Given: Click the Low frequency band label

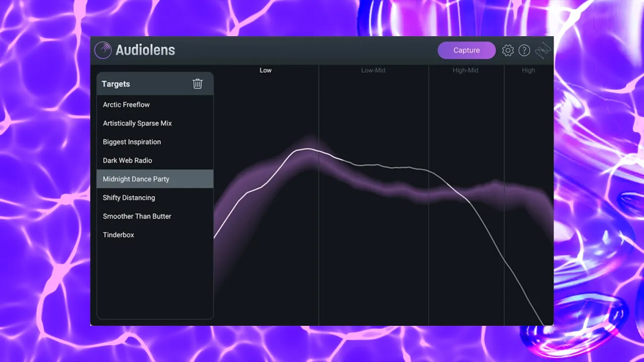Looking at the screenshot, I should coord(266,70).
